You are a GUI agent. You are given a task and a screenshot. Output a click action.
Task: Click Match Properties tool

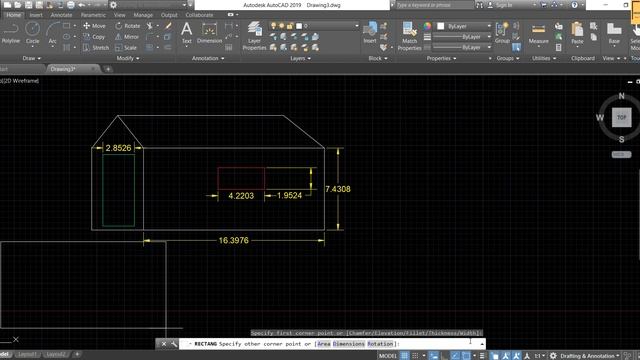409,36
